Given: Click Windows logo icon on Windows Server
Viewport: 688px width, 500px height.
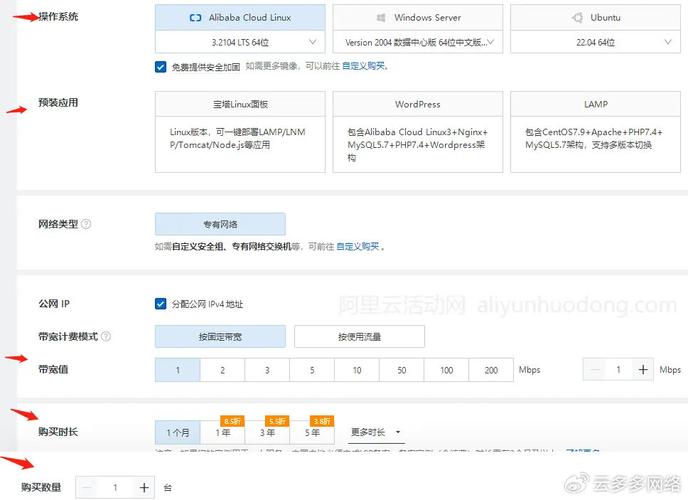Looking at the screenshot, I should point(381,18).
